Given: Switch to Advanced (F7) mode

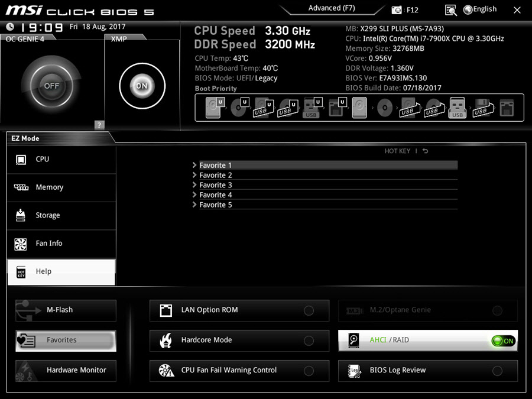Looking at the screenshot, I should click(332, 8).
